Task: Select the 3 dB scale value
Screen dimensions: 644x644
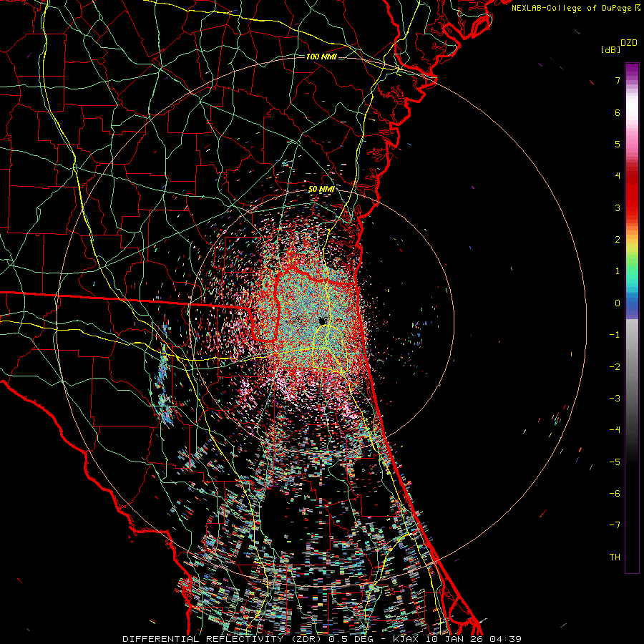Action: [618, 208]
